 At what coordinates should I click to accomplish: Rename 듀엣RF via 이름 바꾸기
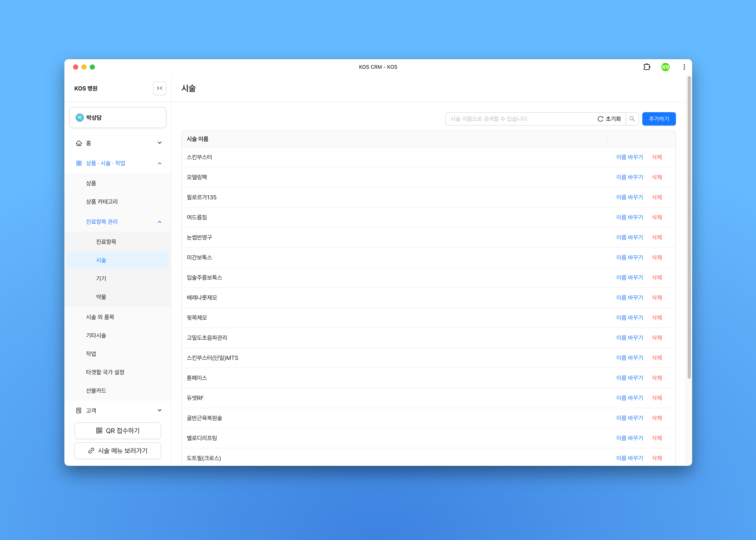[630, 398]
